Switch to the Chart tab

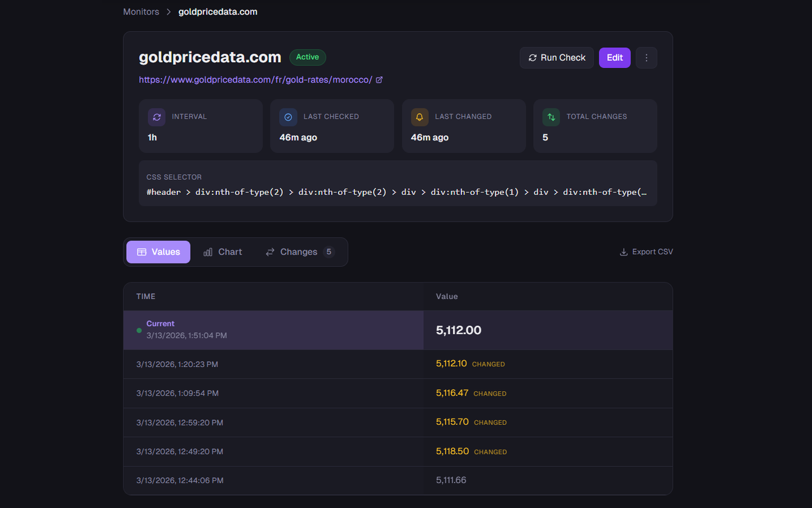[x=222, y=252]
